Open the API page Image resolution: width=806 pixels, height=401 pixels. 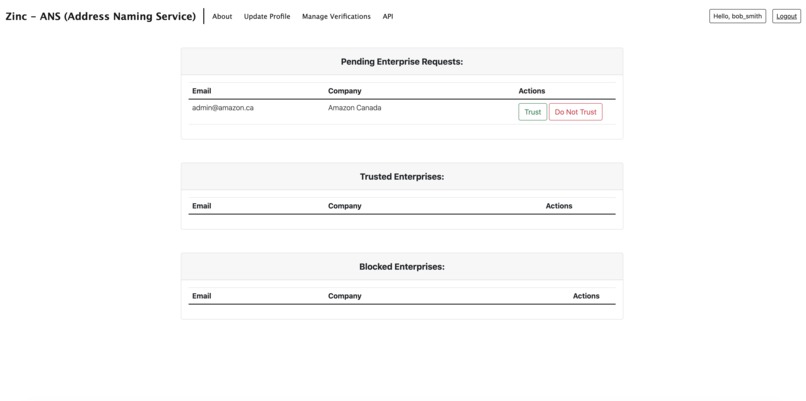(x=388, y=16)
